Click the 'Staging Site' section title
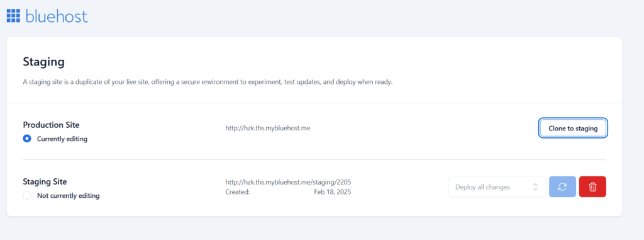The width and height of the screenshot is (644, 240). pyautogui.click(x=45, y=181)
